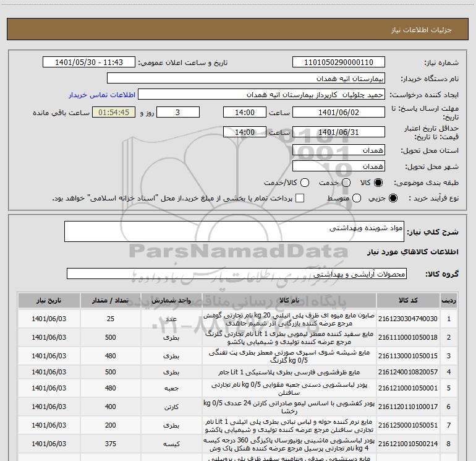The height and width of the screenshot is (461, 476).
Task: Click unit کارتن in row 6
Action: [x=171, y=407]
